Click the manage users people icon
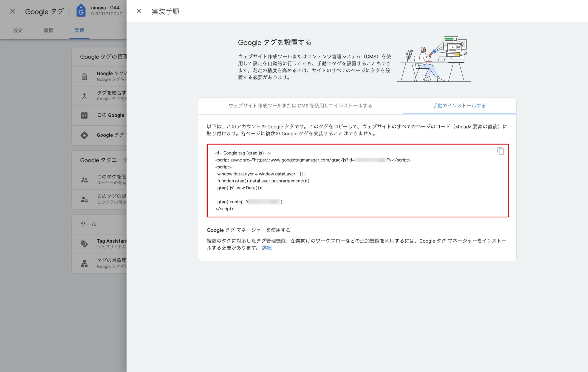 coord(84,180)
